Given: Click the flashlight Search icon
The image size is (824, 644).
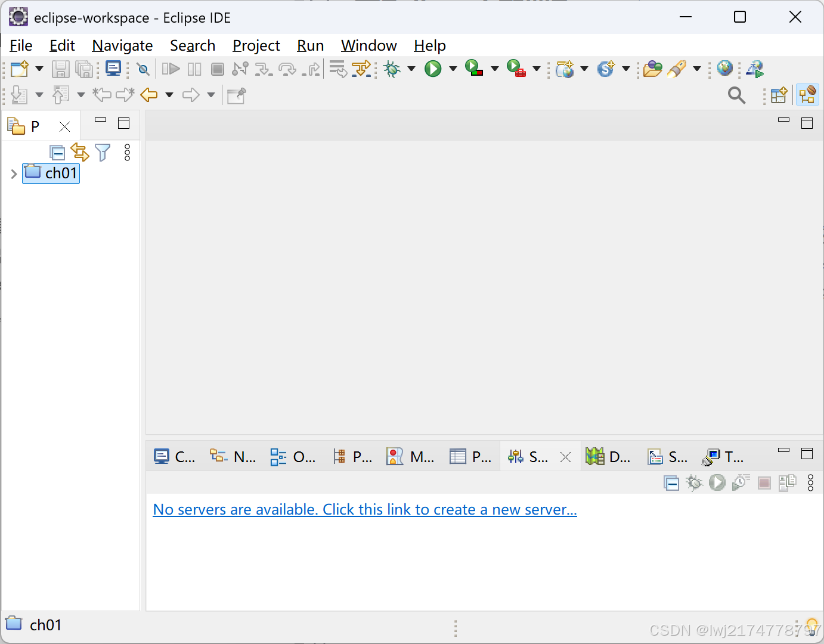Looking at the screenshot, I should click(677, 69).
